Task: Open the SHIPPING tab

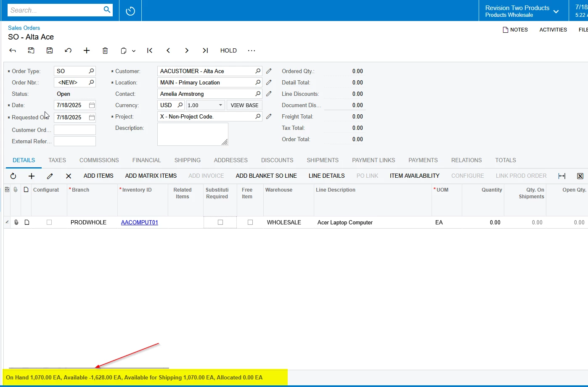Action: [x=187, y=160]
